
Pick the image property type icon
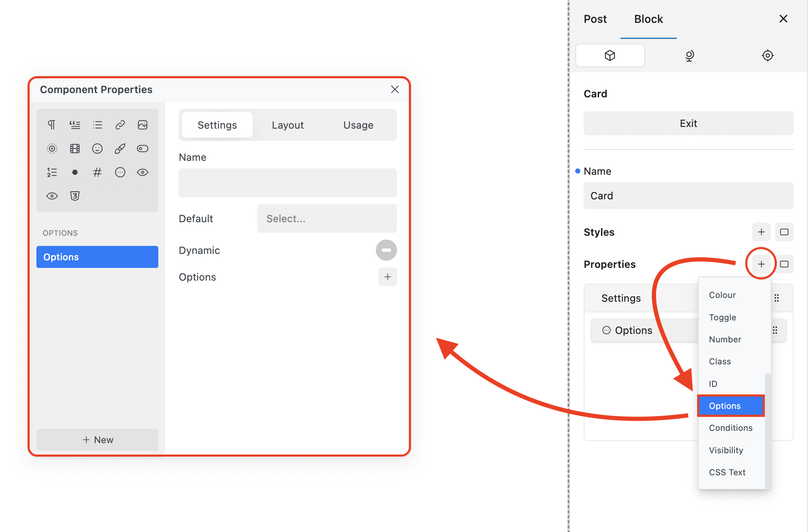tap(143, 125)
